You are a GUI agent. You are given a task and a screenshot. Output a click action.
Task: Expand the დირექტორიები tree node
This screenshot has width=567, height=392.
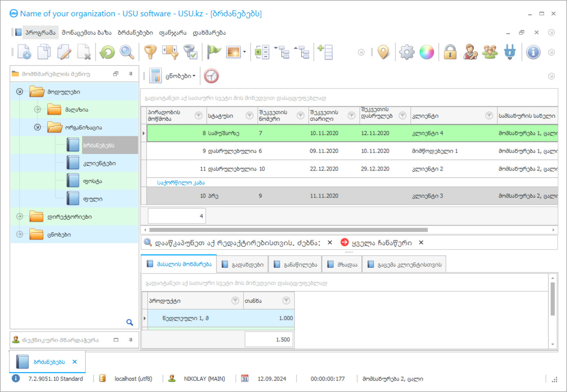coord(20,217)
